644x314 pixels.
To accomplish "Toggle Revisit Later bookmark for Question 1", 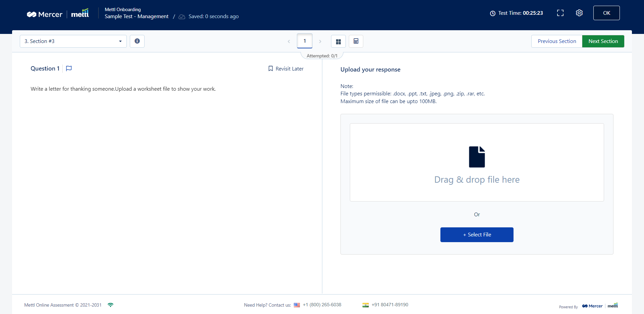I will click(x=271, y=69).
